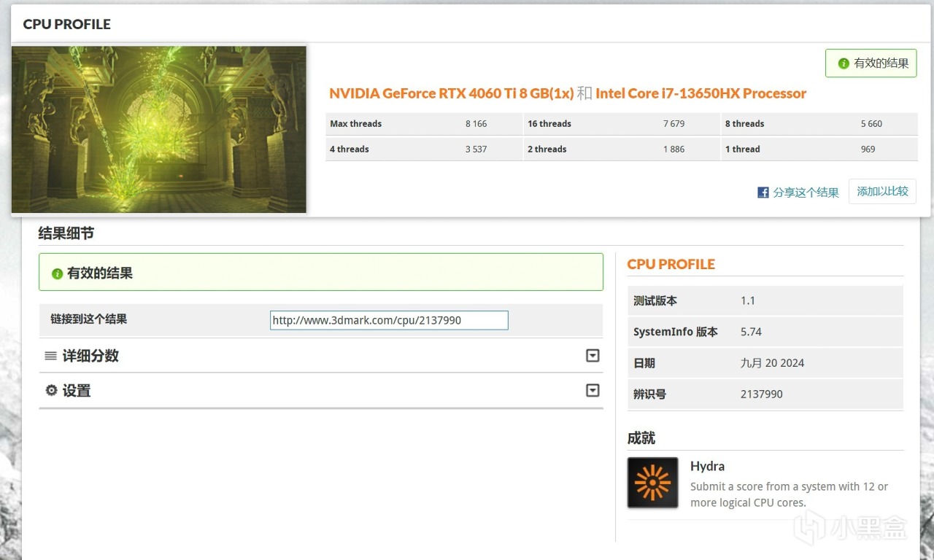Click the 有效的结果 text in green banner
The height and width of the screenshot is (560, 934).
(100, 273)
